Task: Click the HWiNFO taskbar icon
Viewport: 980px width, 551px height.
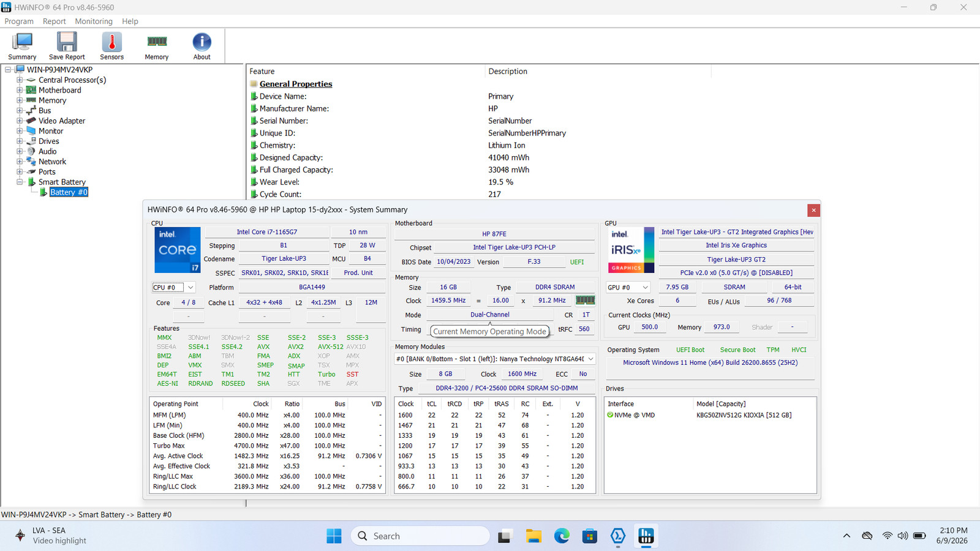Action: click(646, 536)
